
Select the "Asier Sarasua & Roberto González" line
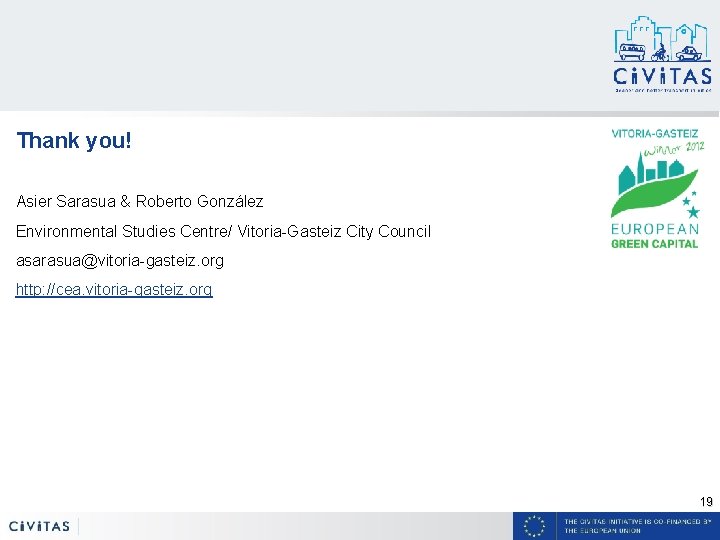click(140, 201)
